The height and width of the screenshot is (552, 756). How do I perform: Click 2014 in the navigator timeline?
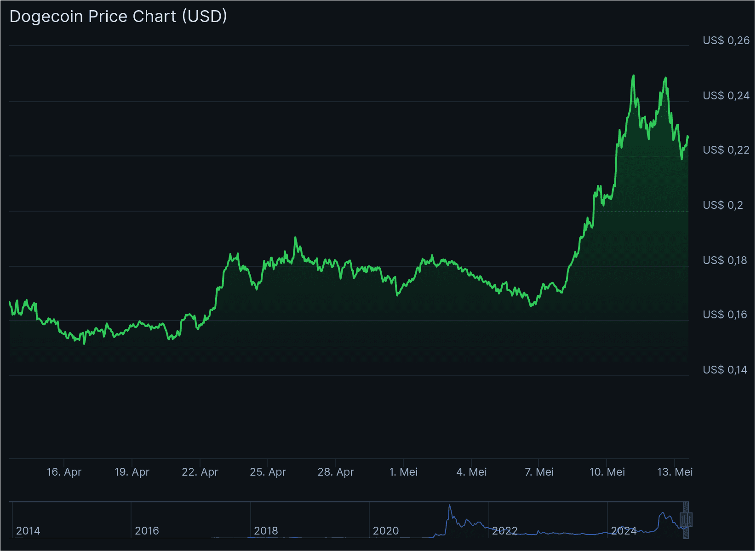pyautogui.click(x=28, y=531)
